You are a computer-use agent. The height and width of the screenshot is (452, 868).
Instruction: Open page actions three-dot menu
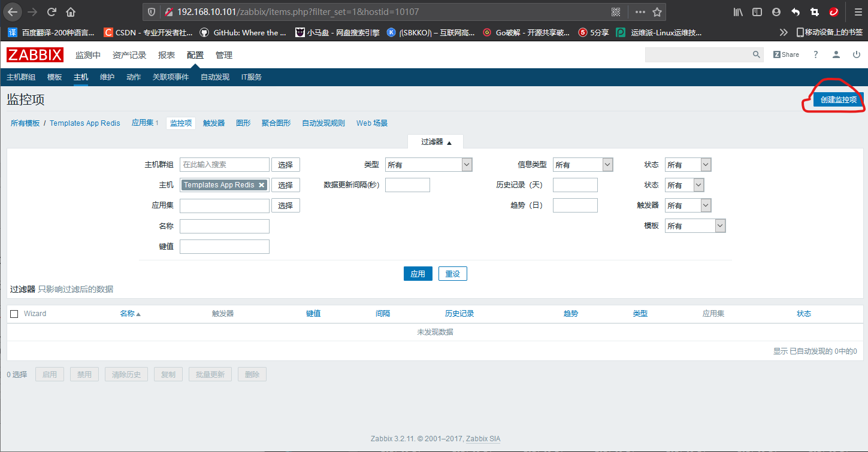[640, 12]
